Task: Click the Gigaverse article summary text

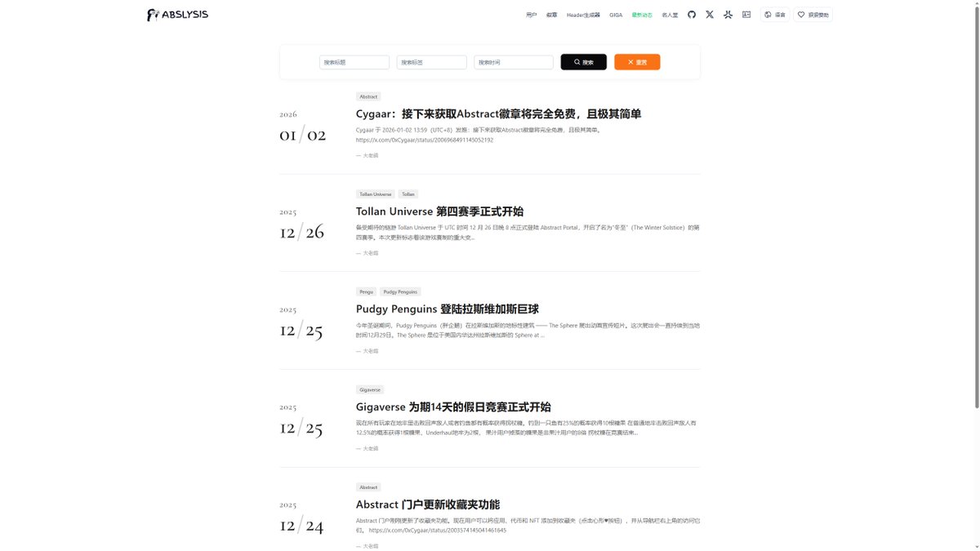Action: pos(528,428)
